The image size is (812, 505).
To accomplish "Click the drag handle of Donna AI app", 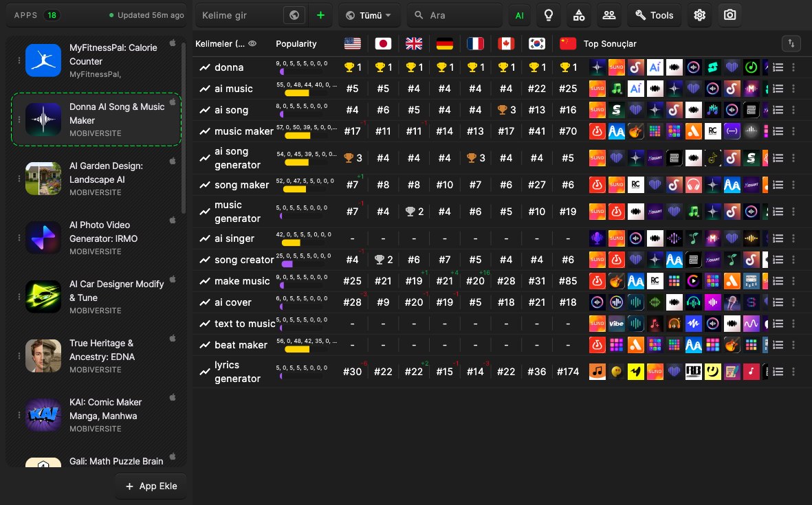I will [x=19, y=120].
